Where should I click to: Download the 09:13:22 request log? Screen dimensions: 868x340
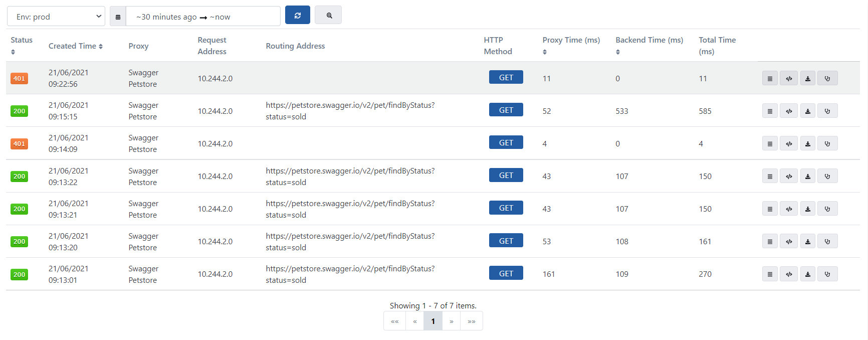pos(808,176)
